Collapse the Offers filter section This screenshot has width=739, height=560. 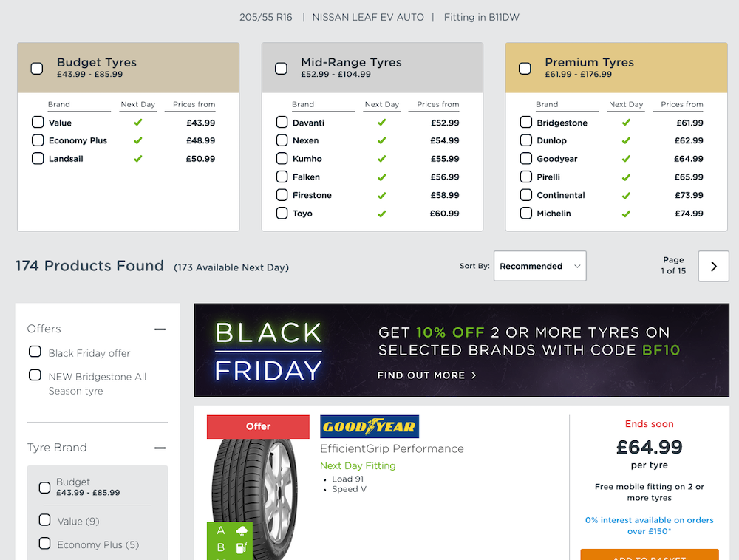(160, 329)
